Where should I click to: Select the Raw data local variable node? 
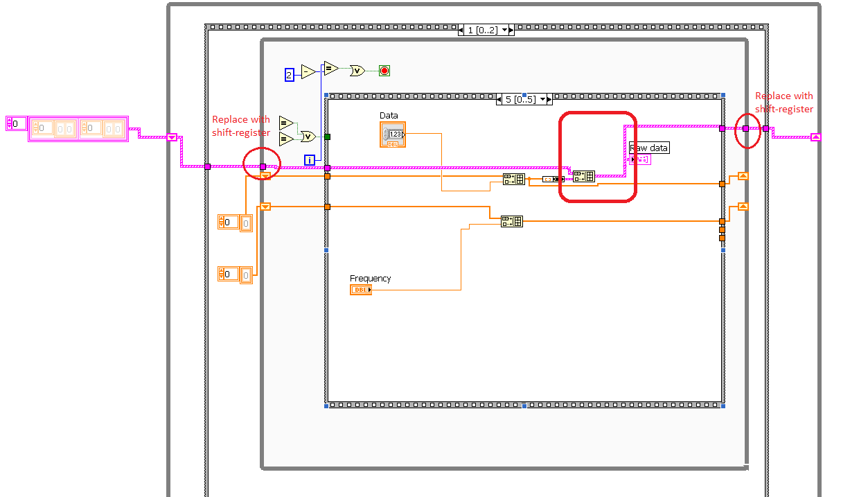[x=639, y=159]
